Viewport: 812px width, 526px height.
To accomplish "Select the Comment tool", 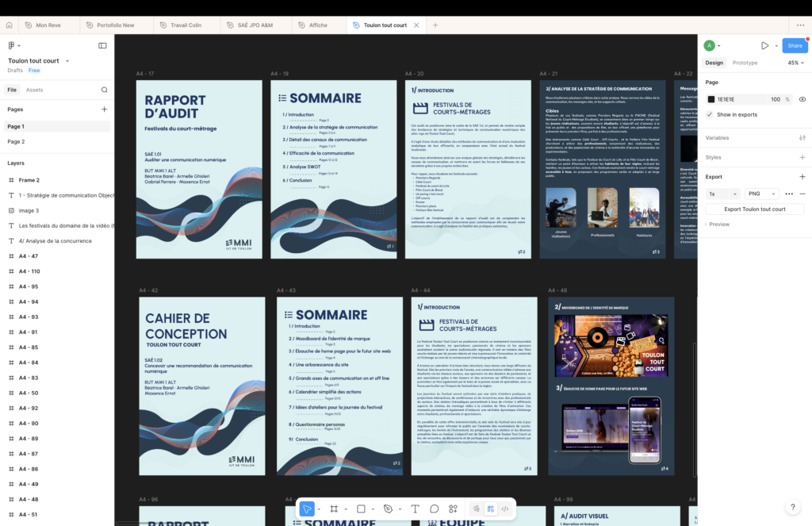I will [434, 509].
